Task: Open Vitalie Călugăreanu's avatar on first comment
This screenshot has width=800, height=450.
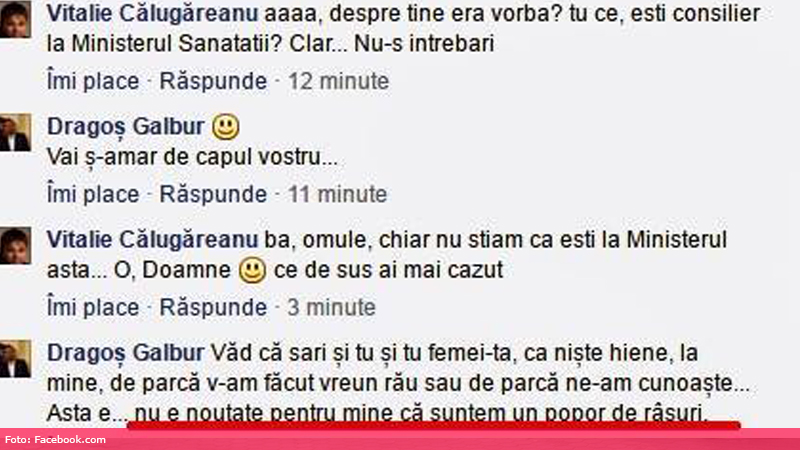Action: [x=15, y=19]
